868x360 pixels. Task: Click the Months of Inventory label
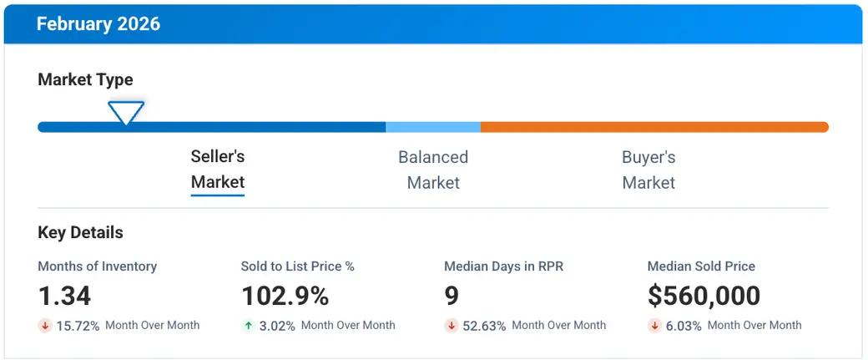[98, 266]
